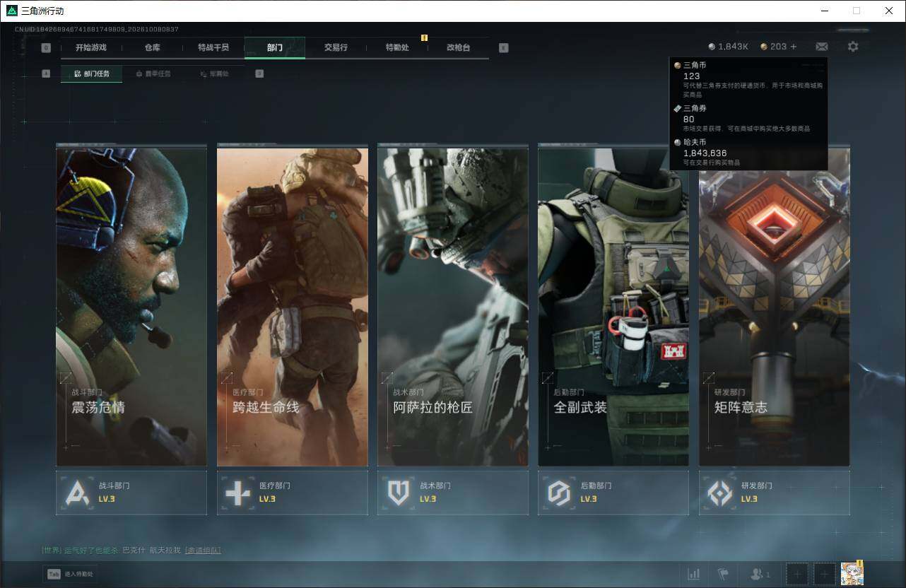Select the 部门任务 sub-tab
906x588 pixels.
click(x=91, y=73)
